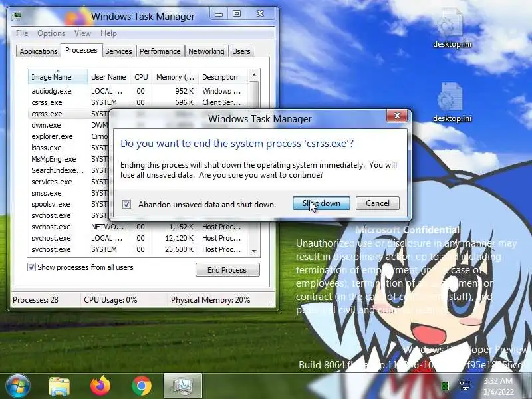Launch Google Chrome from the taskbar
Screen dimensions: 532x399
click(x=142, y=386)
